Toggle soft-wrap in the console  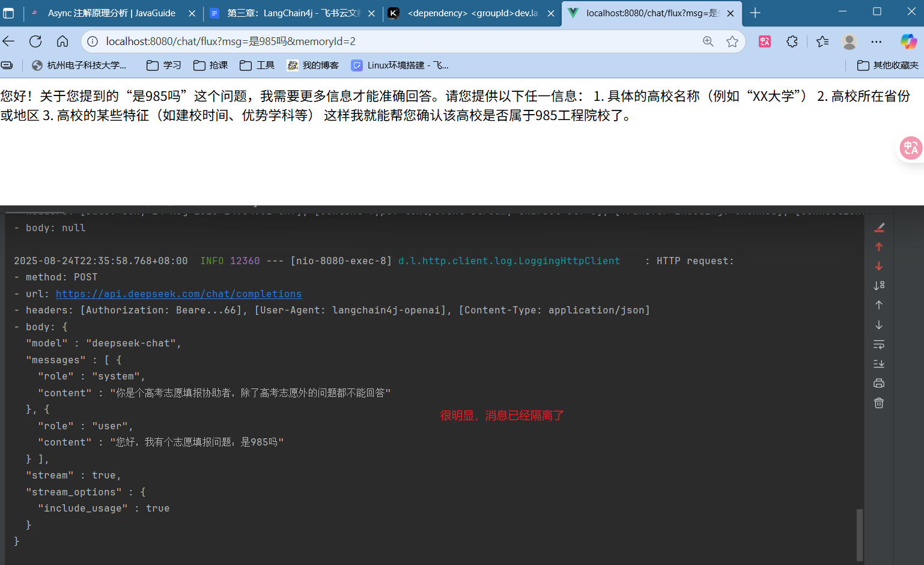[879, 345]
